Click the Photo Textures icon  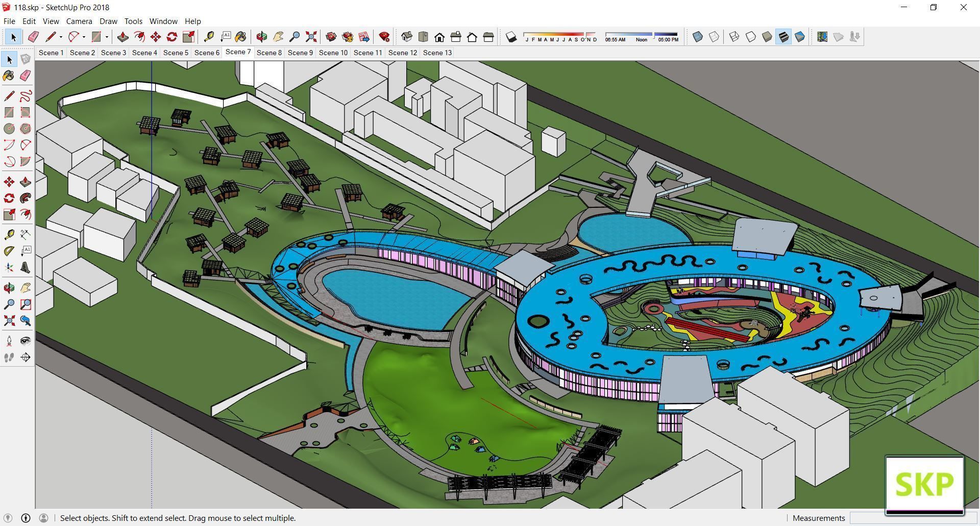pos(855,37)
